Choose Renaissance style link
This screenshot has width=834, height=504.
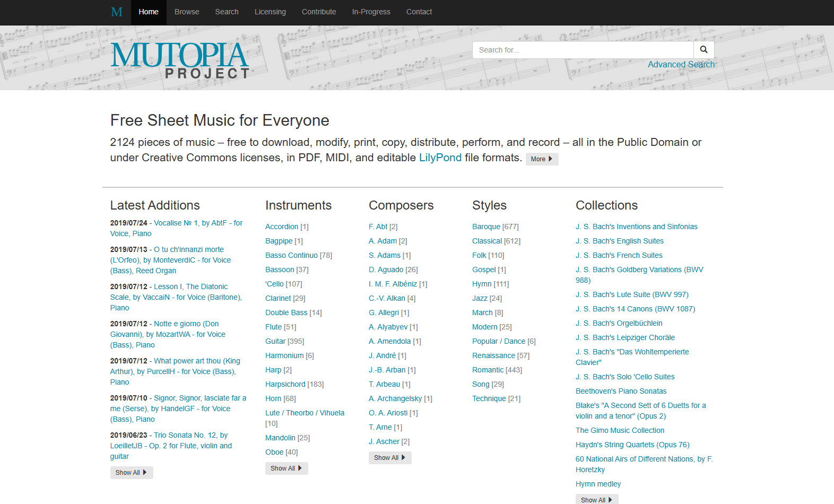pyautogui.click(x=493, y=355)
